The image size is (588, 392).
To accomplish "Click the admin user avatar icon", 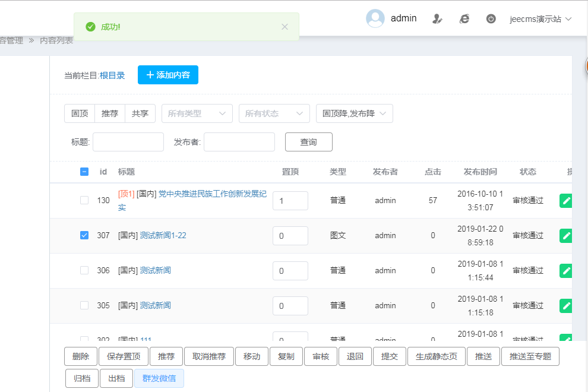I will 375,18.
